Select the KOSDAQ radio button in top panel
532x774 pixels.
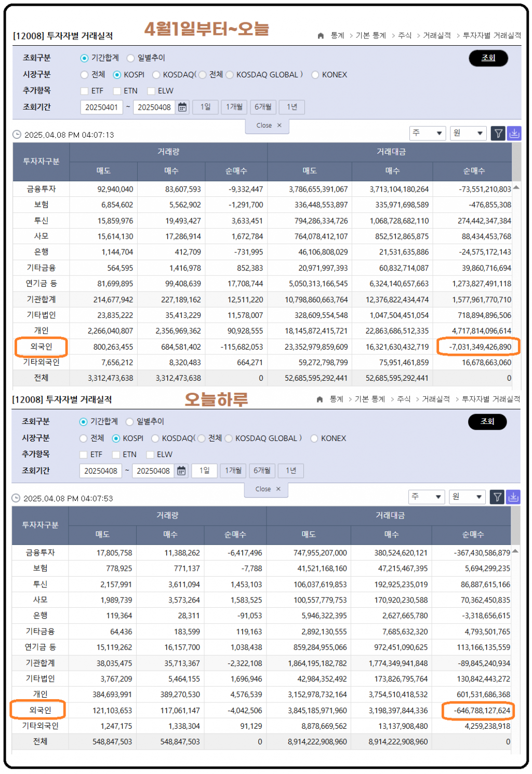156,75
